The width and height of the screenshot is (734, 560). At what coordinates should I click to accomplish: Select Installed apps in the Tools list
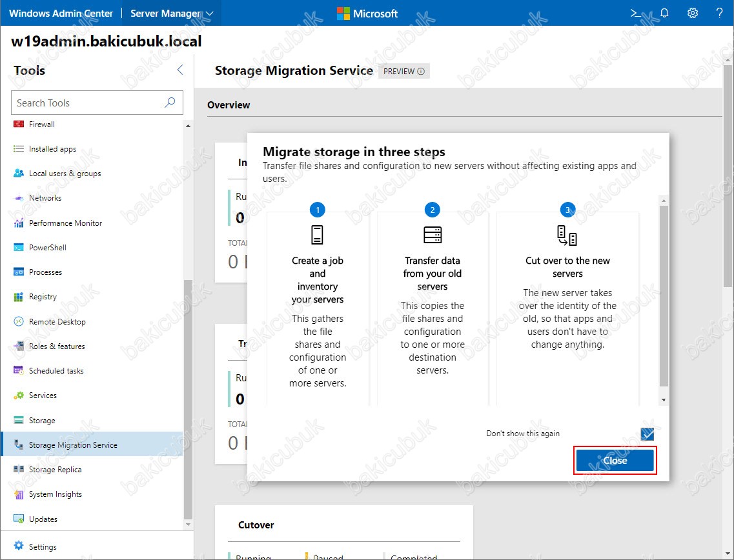(x=52, y=149)
